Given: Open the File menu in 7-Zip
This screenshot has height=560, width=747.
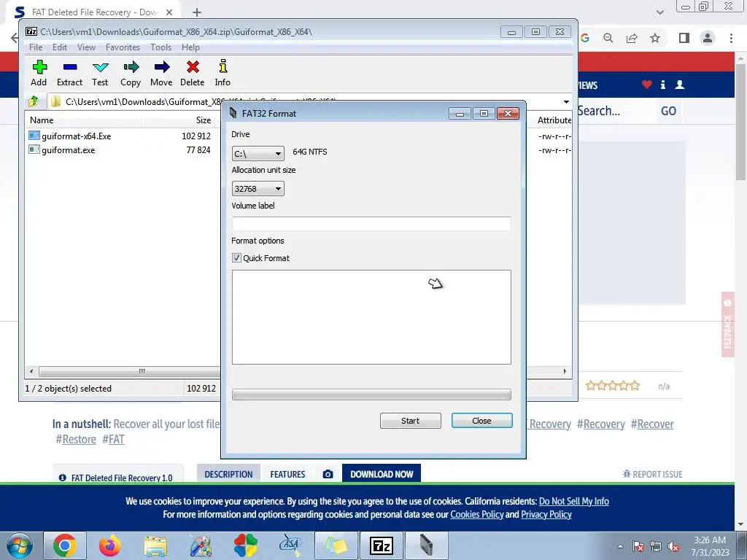Looking at the screenshot, I should coord(36,47).
